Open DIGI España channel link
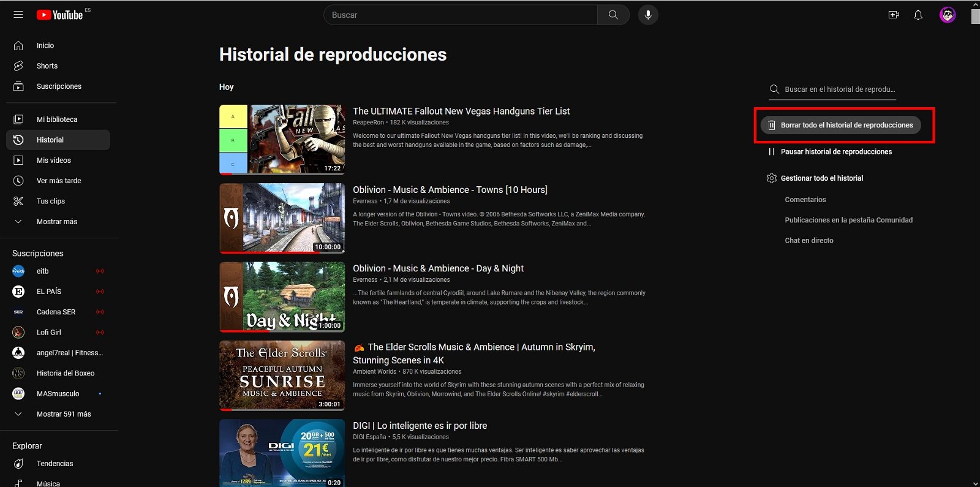The width and height of the screenshot is (980, 487). 369,437
